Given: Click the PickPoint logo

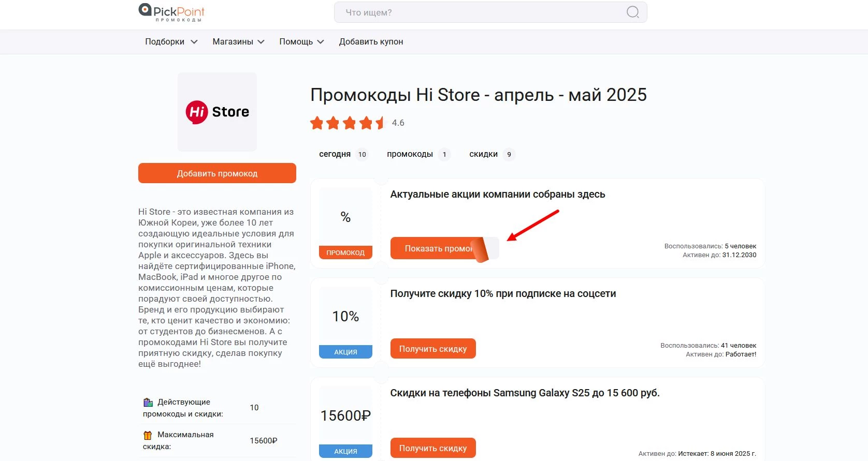Looking at the screenshot, I should pyautogui.click(x=171, y=12).
